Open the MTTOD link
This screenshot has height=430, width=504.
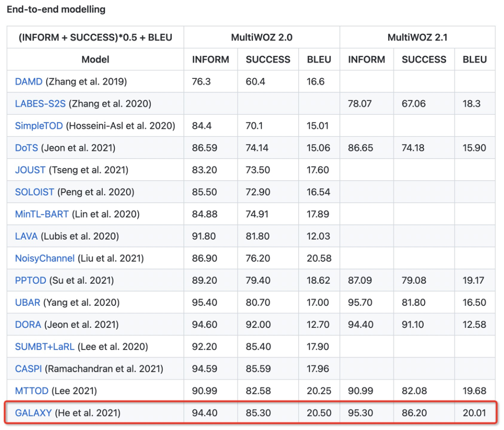point(32,391)
